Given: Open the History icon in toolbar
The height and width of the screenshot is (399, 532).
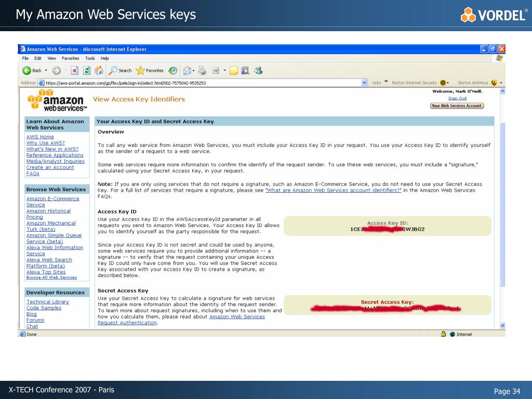Looking at the screenshot, I should point(173,71).
